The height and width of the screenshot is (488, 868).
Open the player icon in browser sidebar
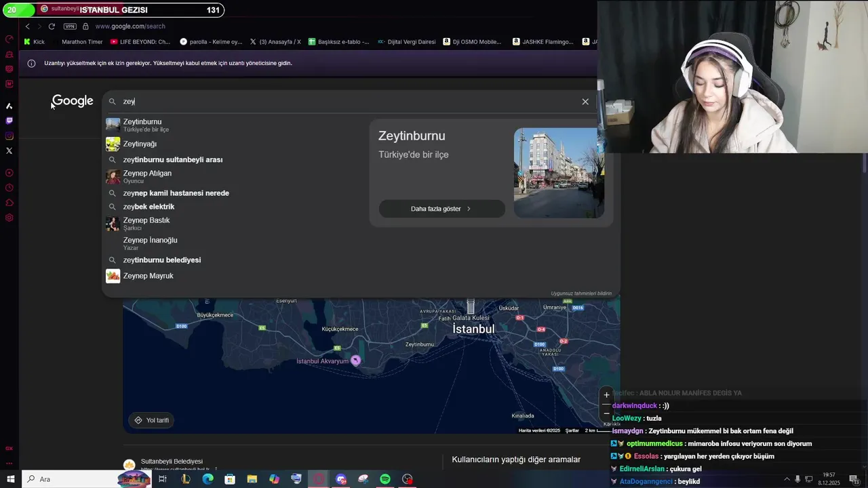point(9,173)
